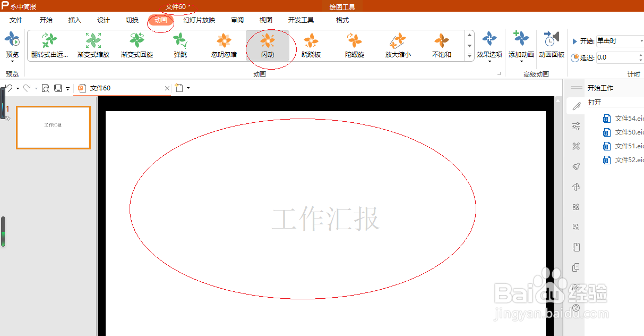Viewport: 644px width, 336px height.
Task: Open the 动画面板 animation pane
Action: coord(551,45)
